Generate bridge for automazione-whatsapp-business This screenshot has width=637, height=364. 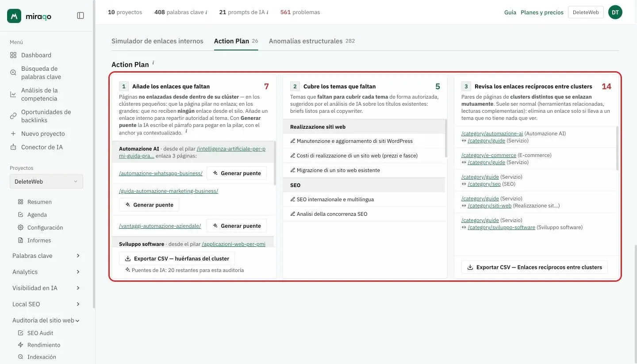[237, 173]
